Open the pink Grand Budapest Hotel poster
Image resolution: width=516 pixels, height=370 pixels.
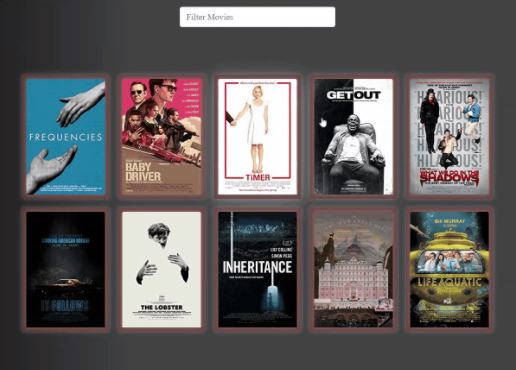[354, 270]
